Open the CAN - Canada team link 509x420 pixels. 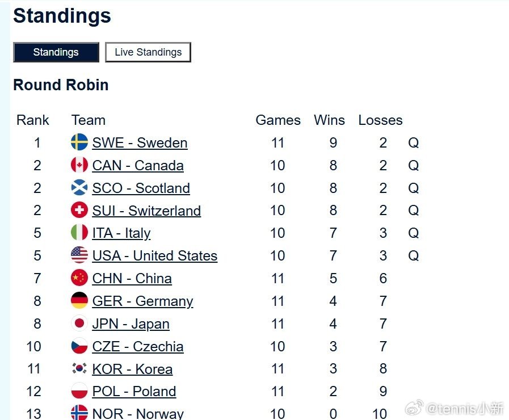(138, 166)
